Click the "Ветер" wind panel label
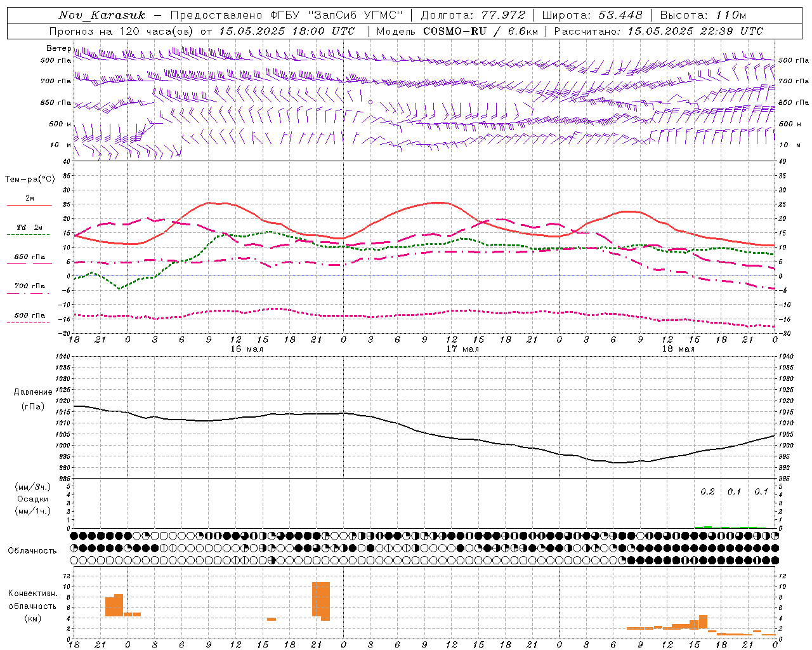Image resolution: width=812 pixels, height=650 pixels. (x=58, y=48)
